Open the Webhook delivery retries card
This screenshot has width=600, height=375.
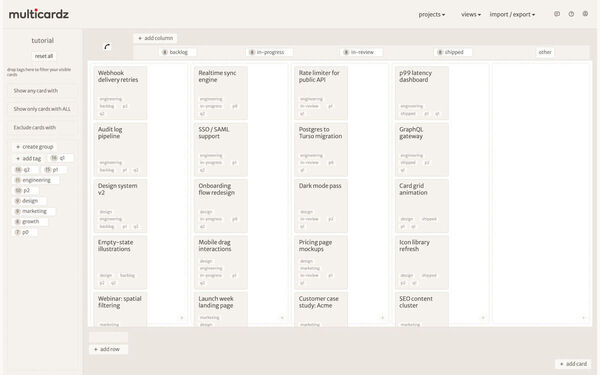coord(120,93)
